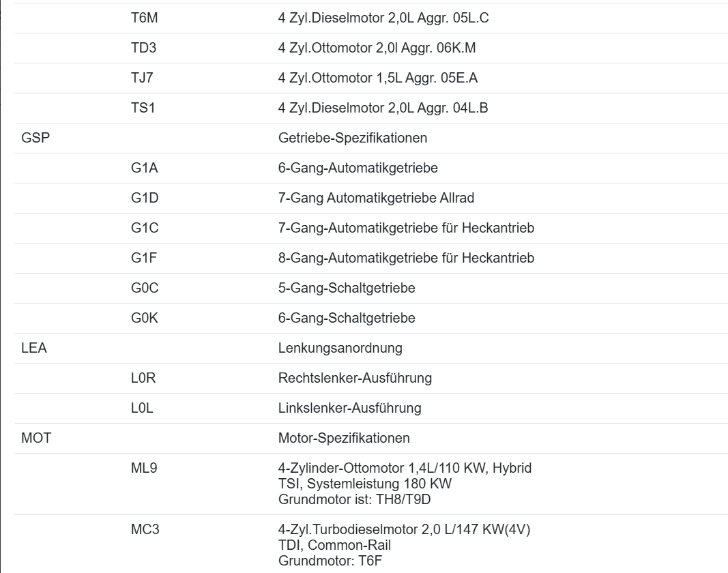
Task: Select the Getriebe-Spezifikationen group heading
Action: tap(353, 138)
